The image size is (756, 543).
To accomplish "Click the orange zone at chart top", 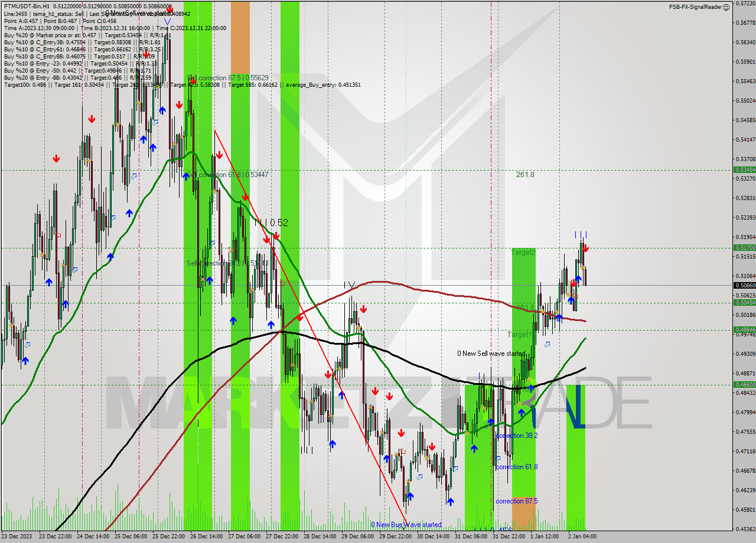I will click(240, 38).
